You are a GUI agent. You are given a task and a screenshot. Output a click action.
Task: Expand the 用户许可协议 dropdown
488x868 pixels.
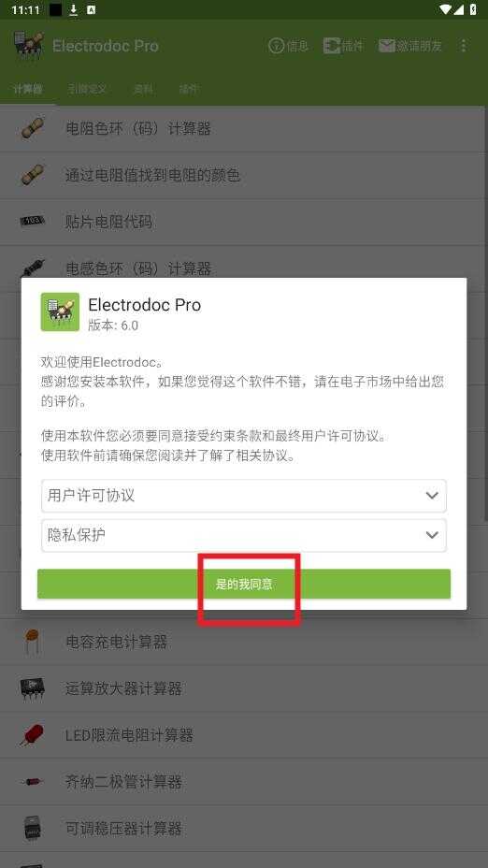coord(244,496)
